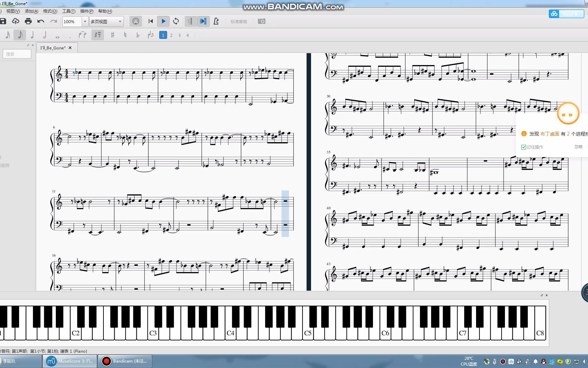Click the orange smiley floating assistant icon
Image resolution: width=588 pixels, height=368 pixels.
pos(568,114)
